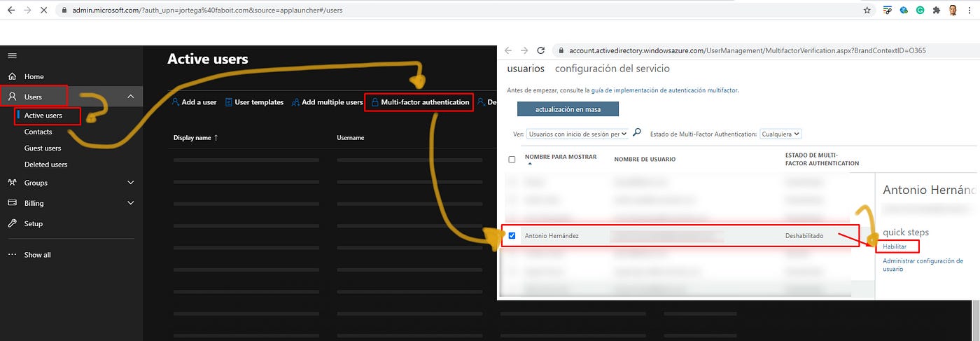Open the Extensions puzzle piece icon
The width and height of the screenshot is (980, 341).
(936, 11)
